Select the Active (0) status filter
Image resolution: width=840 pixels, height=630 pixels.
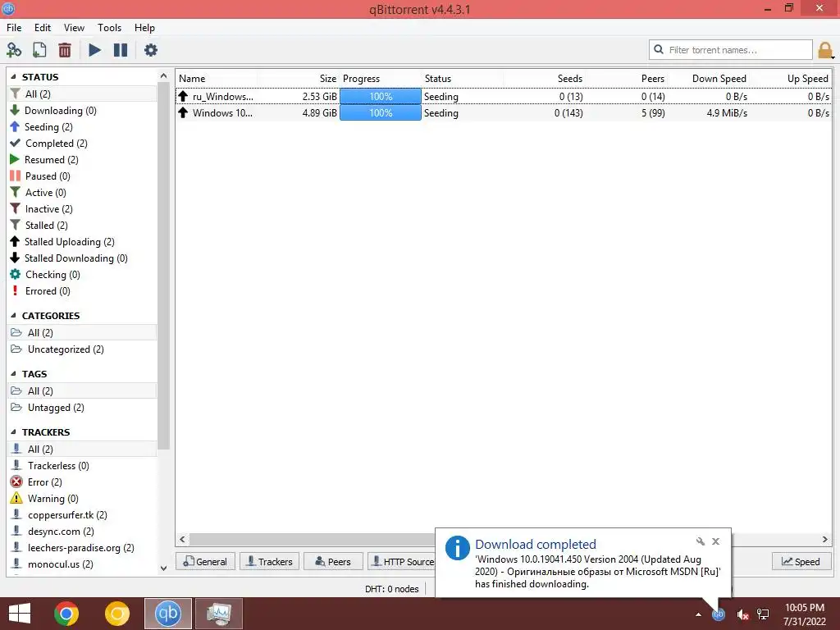point(83,193)
